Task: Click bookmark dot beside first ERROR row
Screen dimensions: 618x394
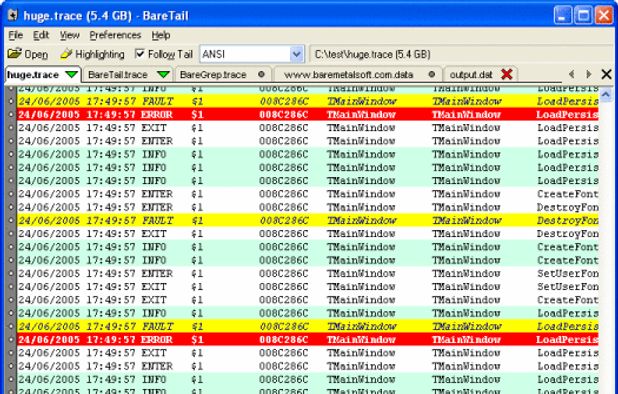Action: [11, 115]
